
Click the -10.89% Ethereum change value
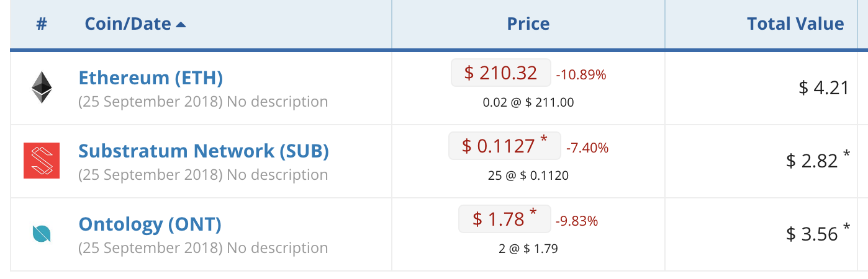click(x=581, y=75)
